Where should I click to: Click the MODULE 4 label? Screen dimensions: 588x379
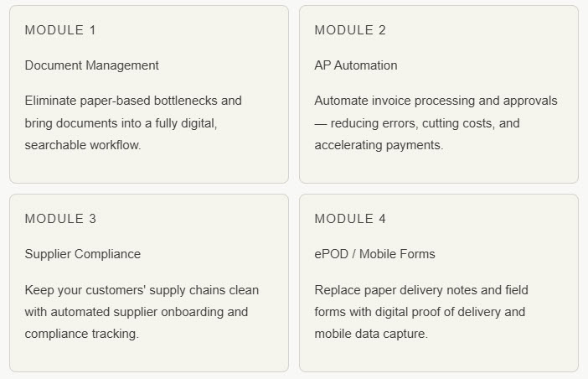point(350,219)
